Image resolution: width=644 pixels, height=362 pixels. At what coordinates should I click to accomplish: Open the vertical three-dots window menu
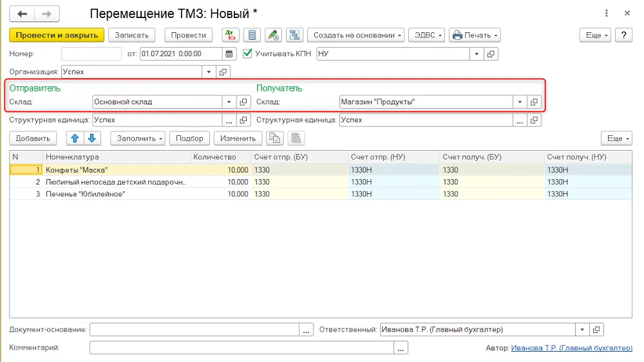tap(607, 14)
